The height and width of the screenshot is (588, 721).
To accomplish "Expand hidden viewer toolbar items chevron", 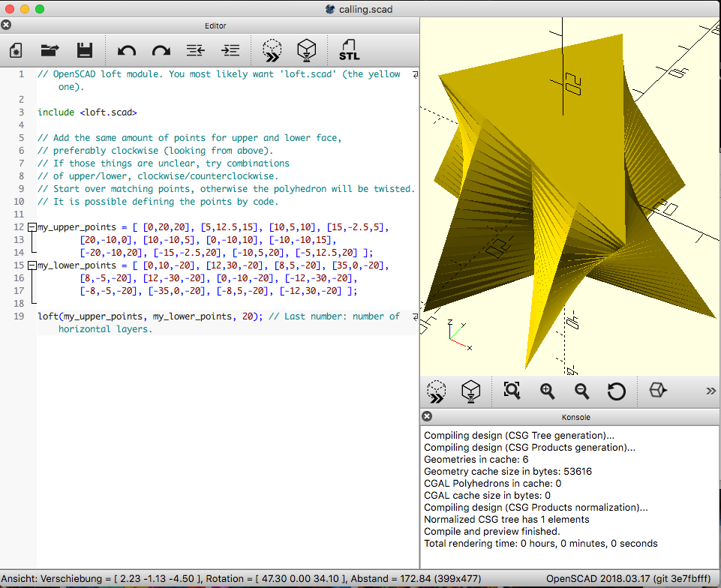I will [x=710, y=391].
